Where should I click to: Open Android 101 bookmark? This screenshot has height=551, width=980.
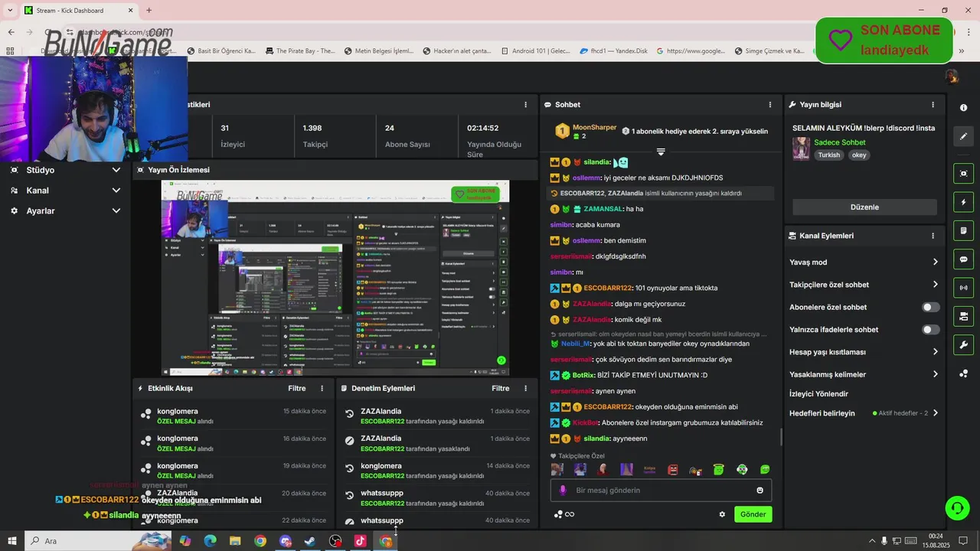pos(535,51)
